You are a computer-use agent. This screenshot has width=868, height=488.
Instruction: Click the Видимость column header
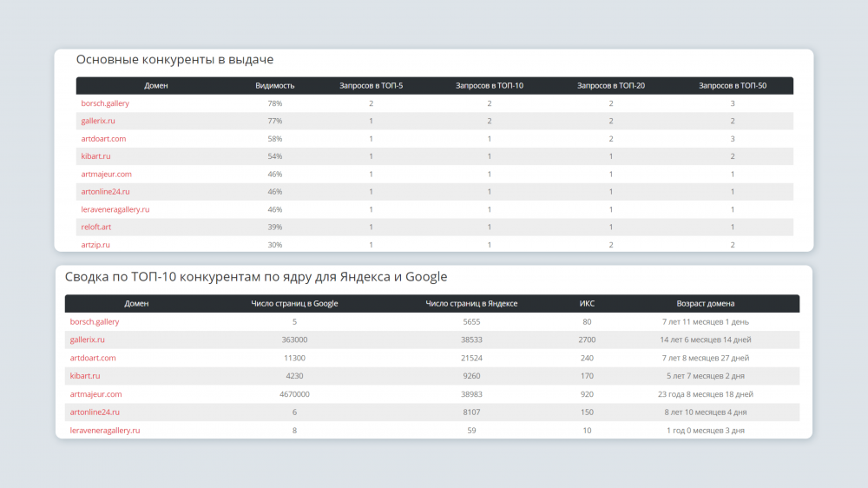[x=275, y=86]
